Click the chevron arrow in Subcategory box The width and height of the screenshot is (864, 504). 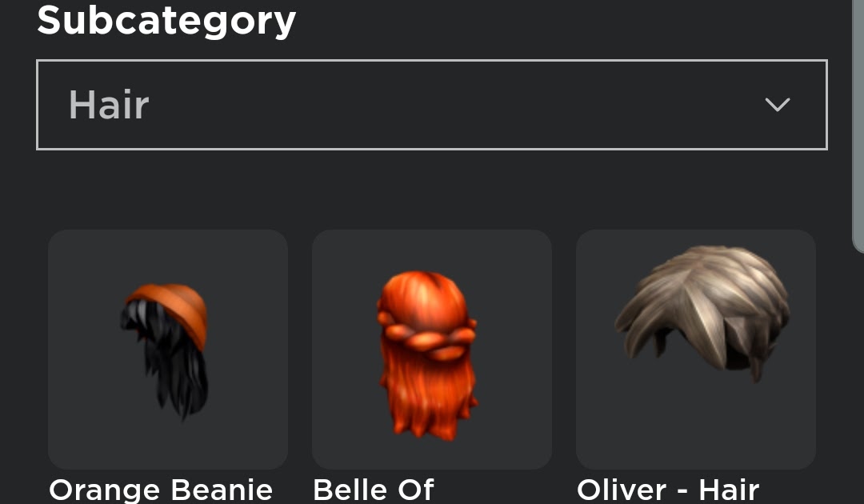(x=778, y=105)
